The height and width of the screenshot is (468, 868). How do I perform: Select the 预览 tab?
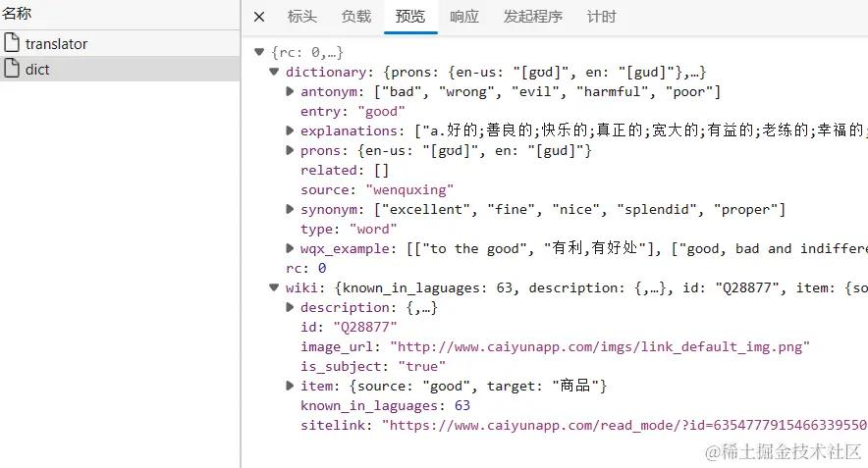pyautogui.click(x=410, y=17)
